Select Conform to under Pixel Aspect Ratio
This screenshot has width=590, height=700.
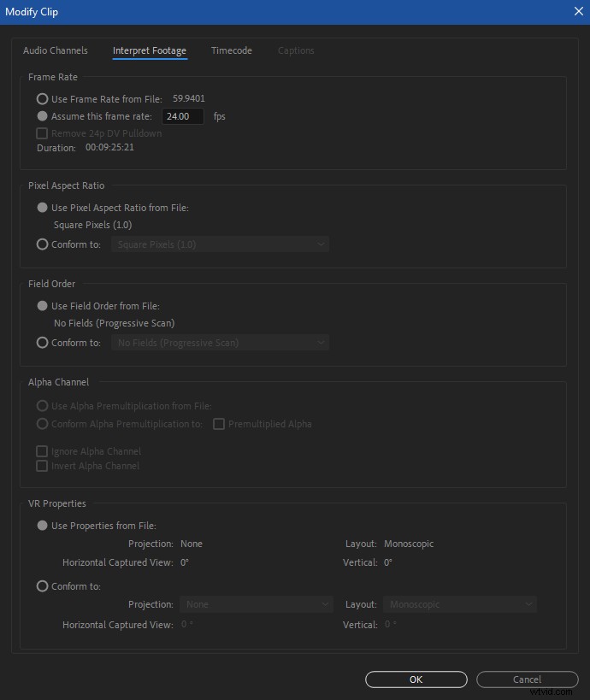(x=42, y=244)
